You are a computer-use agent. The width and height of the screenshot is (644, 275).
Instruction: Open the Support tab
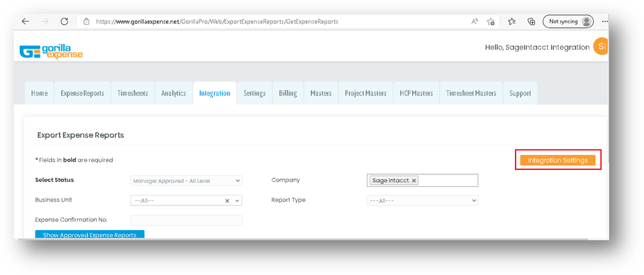[x=521, y=93]
